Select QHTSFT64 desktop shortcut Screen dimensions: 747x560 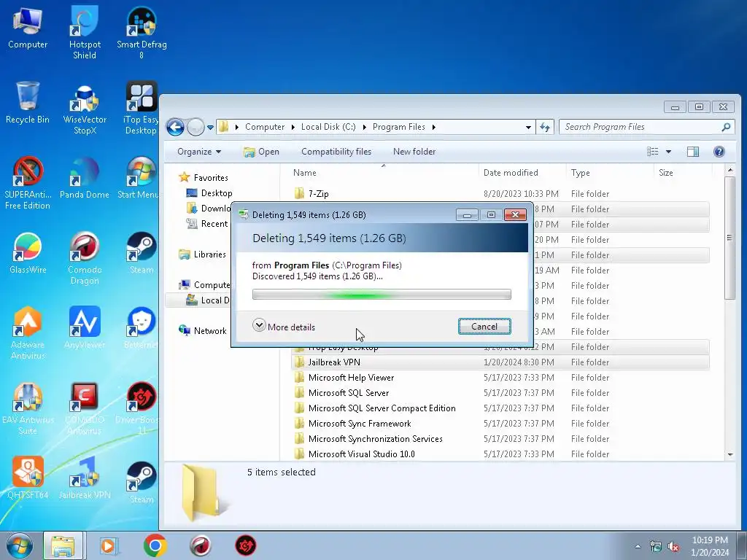pos(27,478)
